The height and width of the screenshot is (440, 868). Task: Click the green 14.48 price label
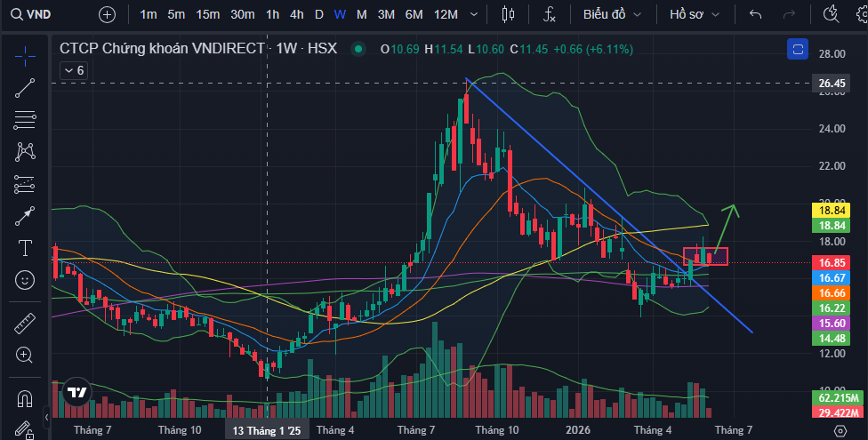pos(832,338)
